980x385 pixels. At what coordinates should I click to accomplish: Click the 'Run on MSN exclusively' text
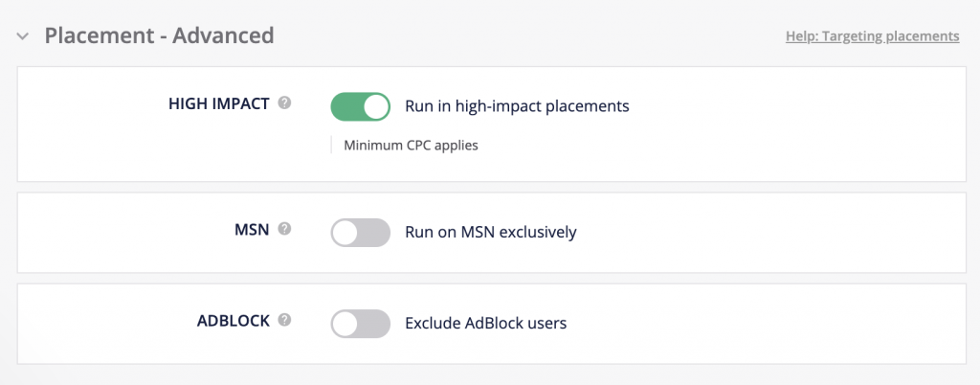coord(491,232)
